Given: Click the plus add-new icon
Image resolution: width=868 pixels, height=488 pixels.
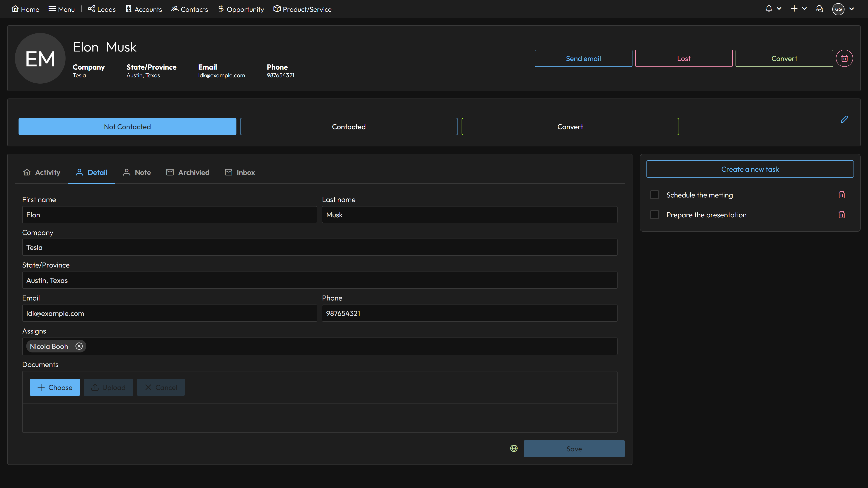Looking at the screenshot, I should pos(794,9).
